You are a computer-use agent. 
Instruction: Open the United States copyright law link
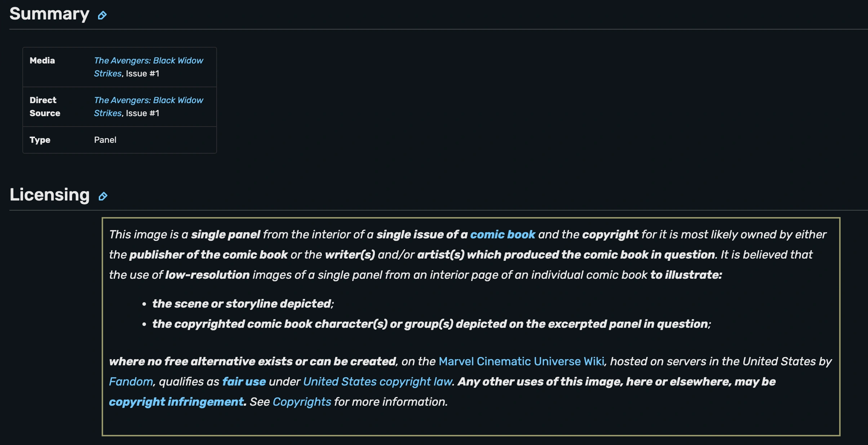377,382
